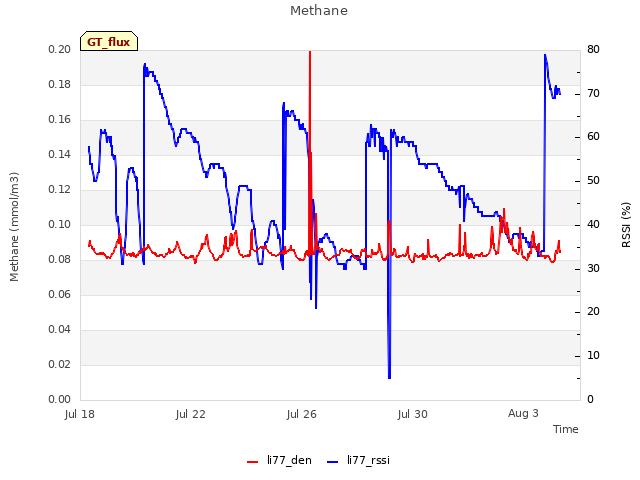Toggle the li77_rssi legend entry
The height and width of the screenshot is (480, 640).
358,460
